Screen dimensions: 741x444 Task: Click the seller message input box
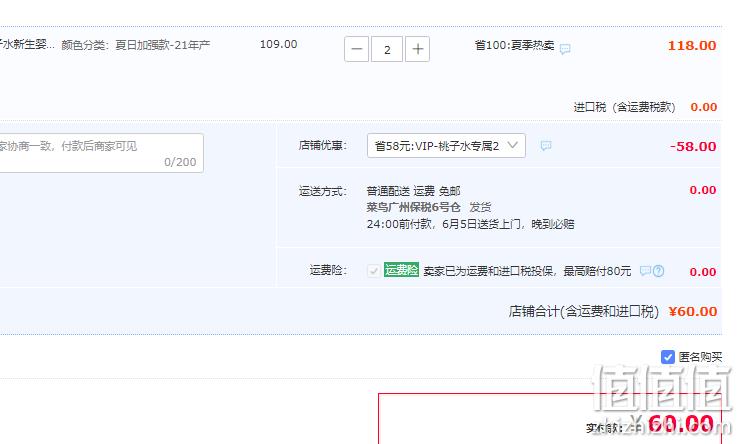pyautogui.click(x=101, y=153)
